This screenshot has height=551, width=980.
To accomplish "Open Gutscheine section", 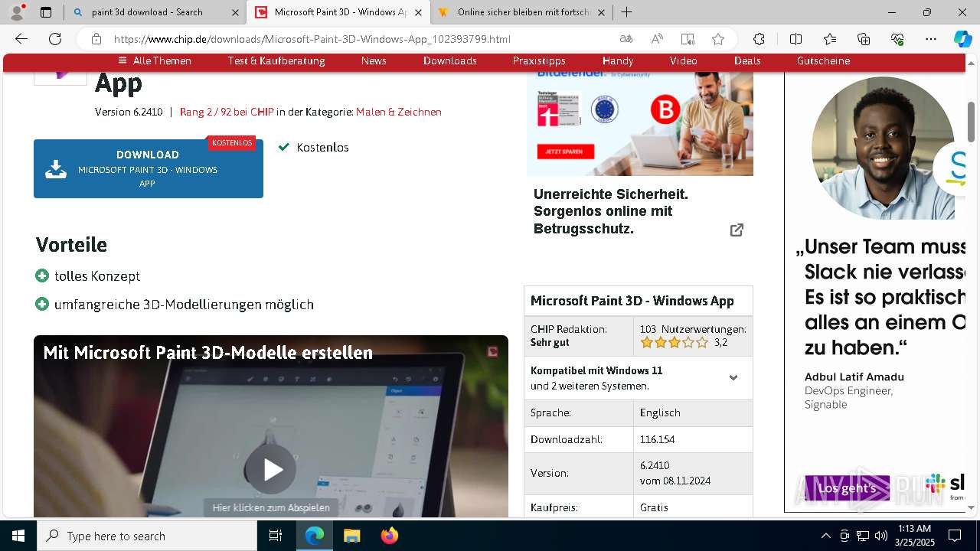I will coord(823,60).
